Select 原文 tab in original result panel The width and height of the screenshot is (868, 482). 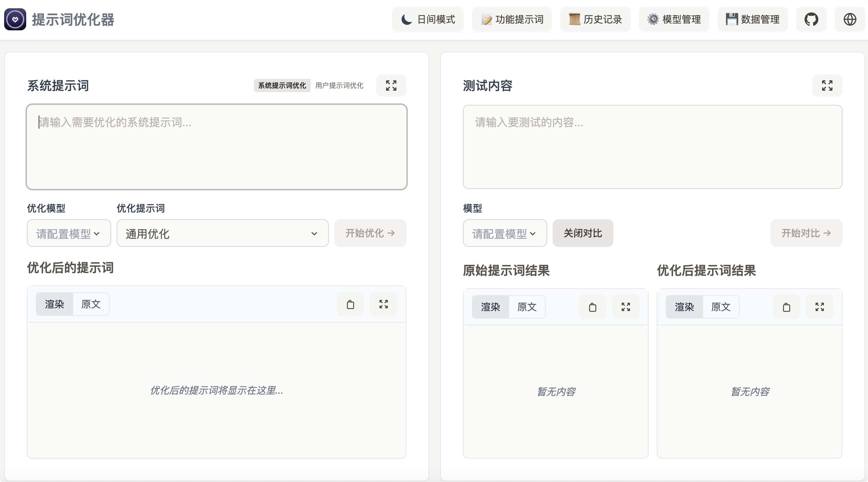tap(527, 307)
